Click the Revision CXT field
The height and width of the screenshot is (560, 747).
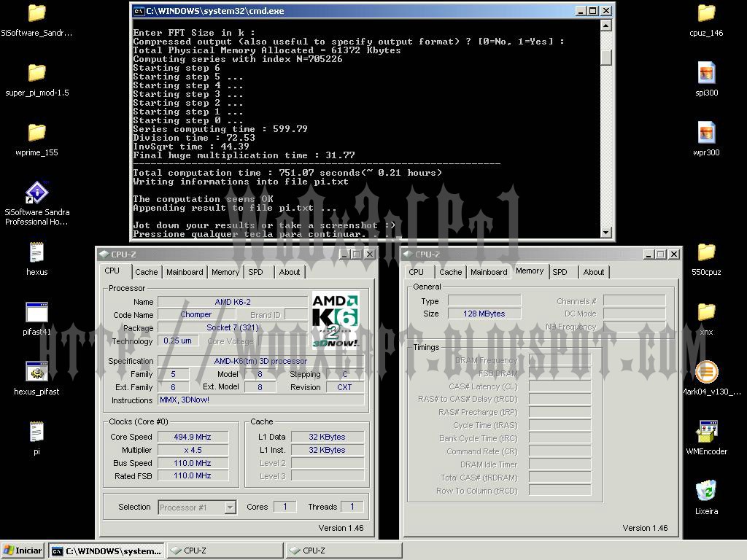345,387
